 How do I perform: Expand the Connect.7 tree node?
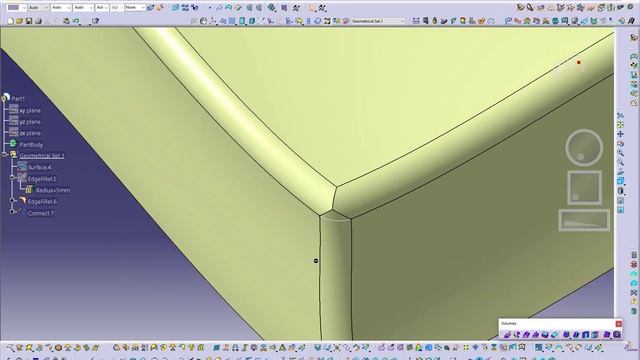(13, 211)
